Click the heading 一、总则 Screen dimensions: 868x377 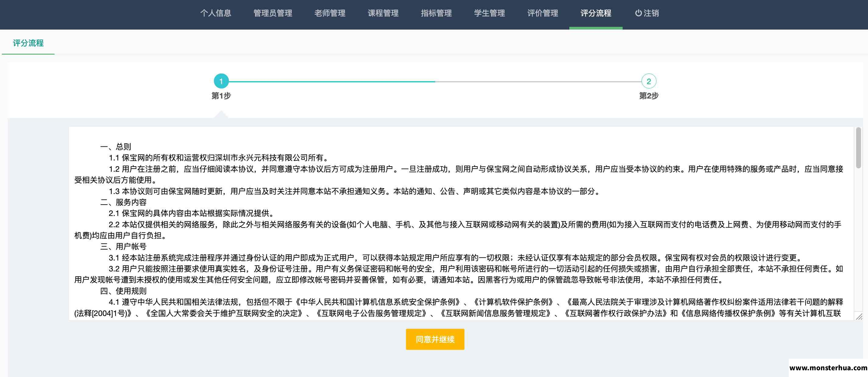pyautogui.click(x=116, y=147)
